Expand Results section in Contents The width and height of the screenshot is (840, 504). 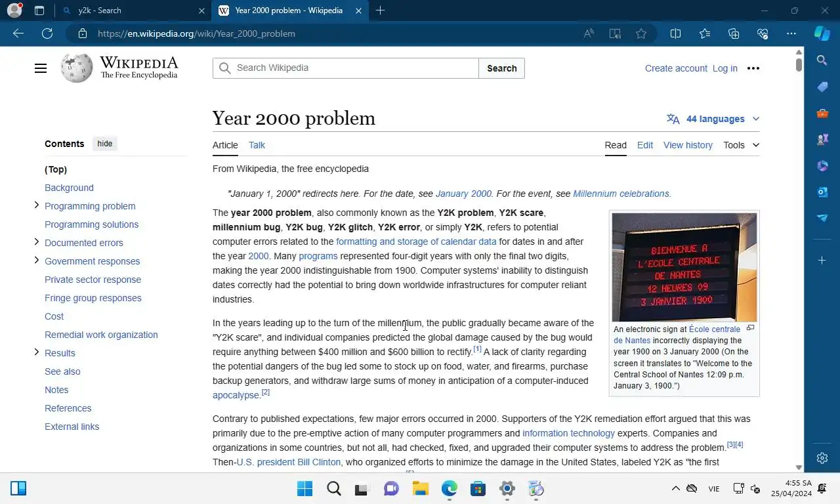(x=37, y=352)
